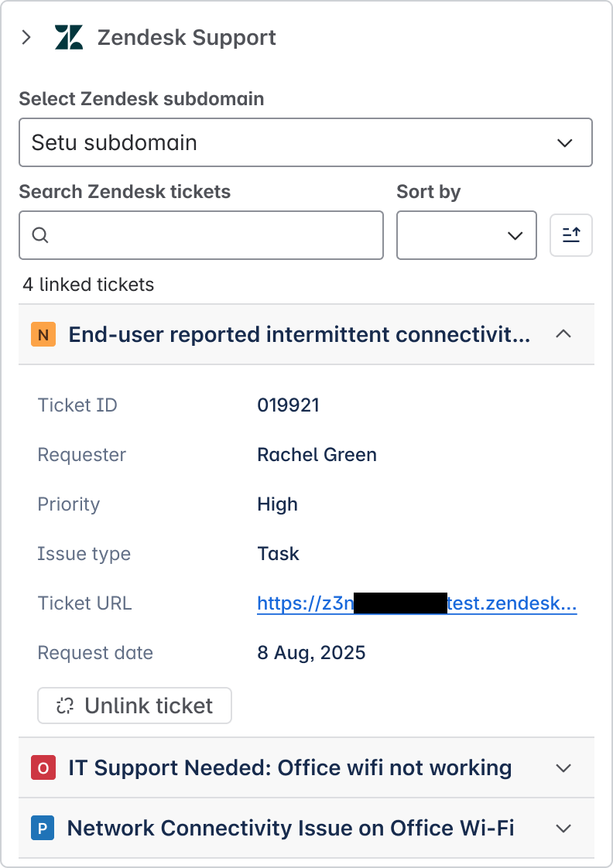Open the Sort by dropdown
Viewport: 613px width, 868px height.
pyautogui.click(x=466, y=235)
